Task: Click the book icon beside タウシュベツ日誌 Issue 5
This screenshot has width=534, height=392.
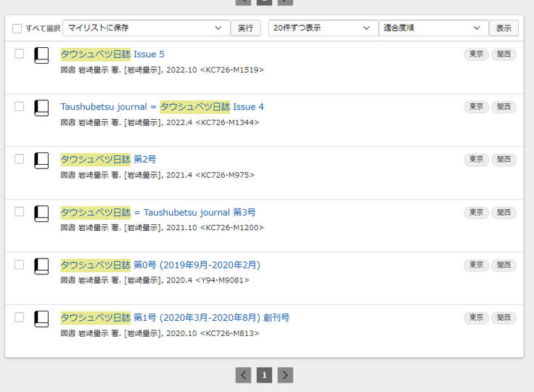Action: [41, 56]
